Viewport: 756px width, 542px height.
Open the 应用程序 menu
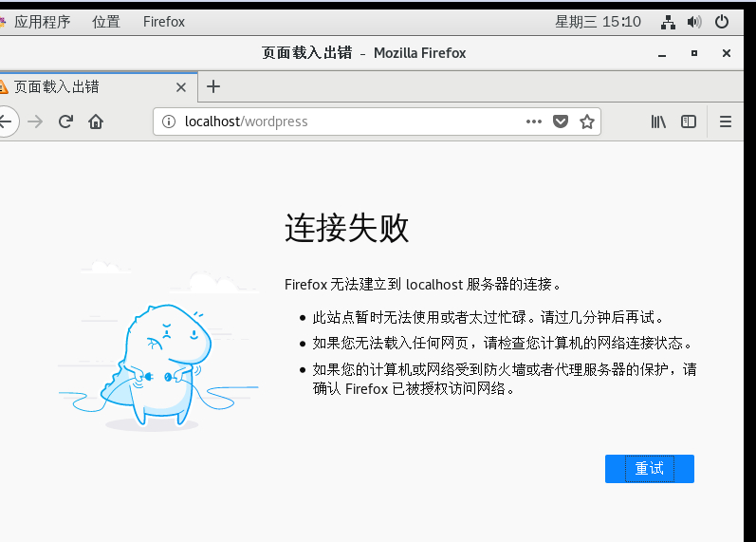point(42,22)
